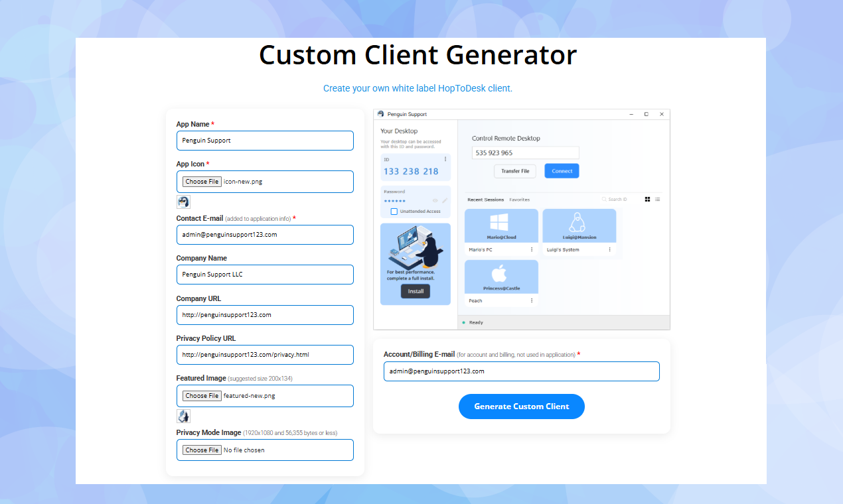
Task: Click the green Ready status dot
Action: [463, 322]
